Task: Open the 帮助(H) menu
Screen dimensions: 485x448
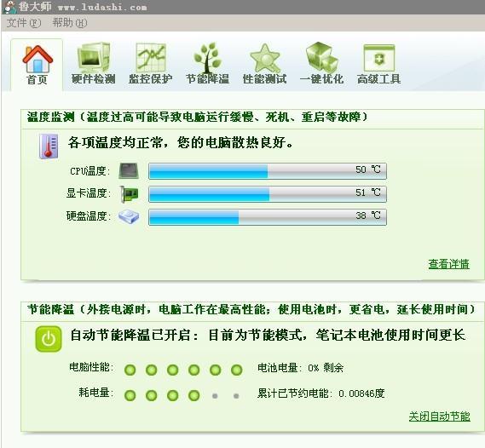Action: (70, 23)
